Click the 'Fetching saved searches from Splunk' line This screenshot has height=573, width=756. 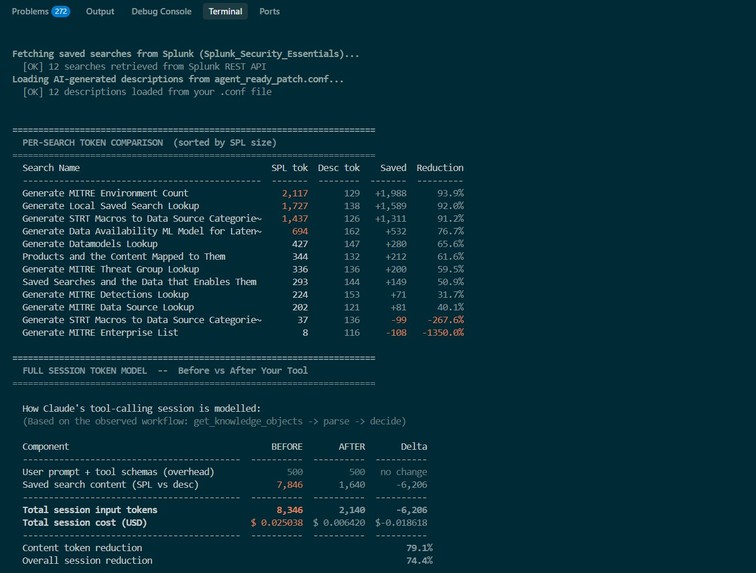(186, 54)
